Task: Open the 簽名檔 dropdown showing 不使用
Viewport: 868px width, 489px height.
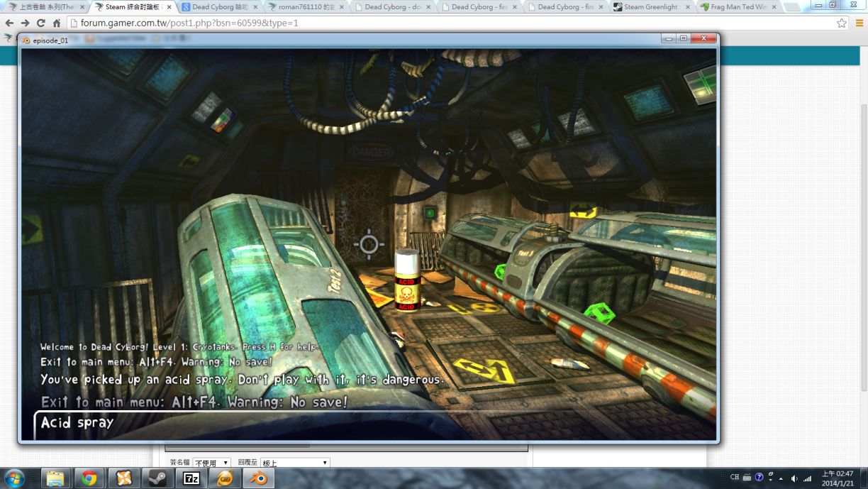Action: coord(211,463)
